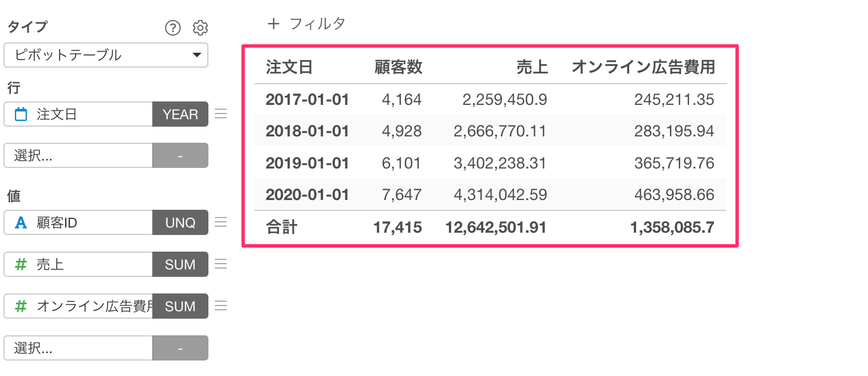868x376 pixels.
Task: Change SUM function for オンライン広告費用
Action: [180, 306]
